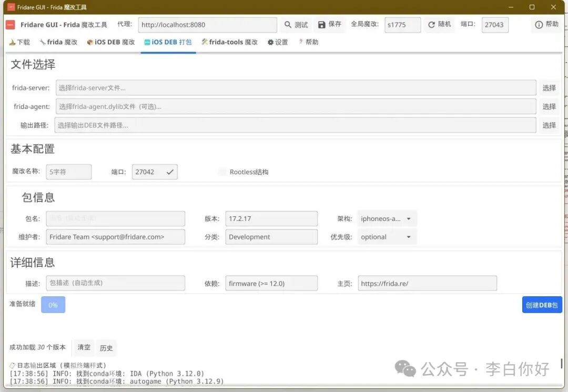Viewport: 568px width, 392px height.
Task: Click the 输出路径 DEB output field
Action: point(295,125)
